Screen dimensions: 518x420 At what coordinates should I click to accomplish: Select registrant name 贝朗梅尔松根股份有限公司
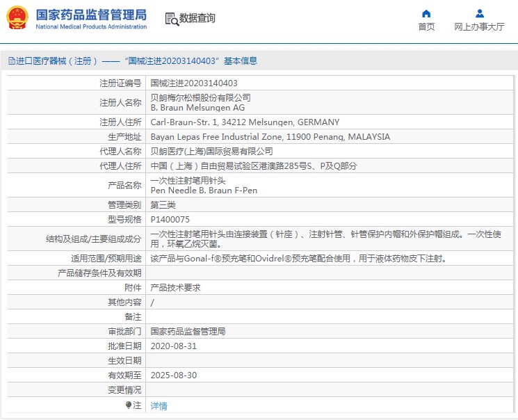[x=200, y=97]
